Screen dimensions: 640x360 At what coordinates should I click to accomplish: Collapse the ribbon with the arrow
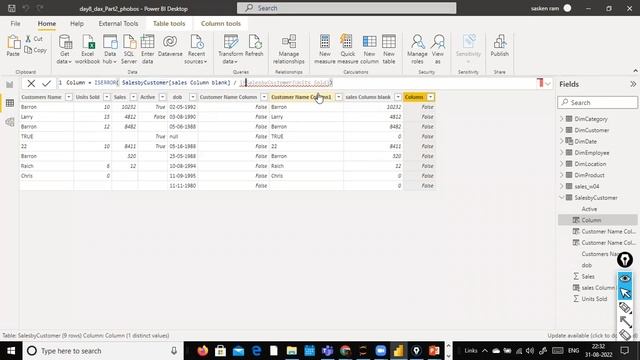tap(635, 71)
